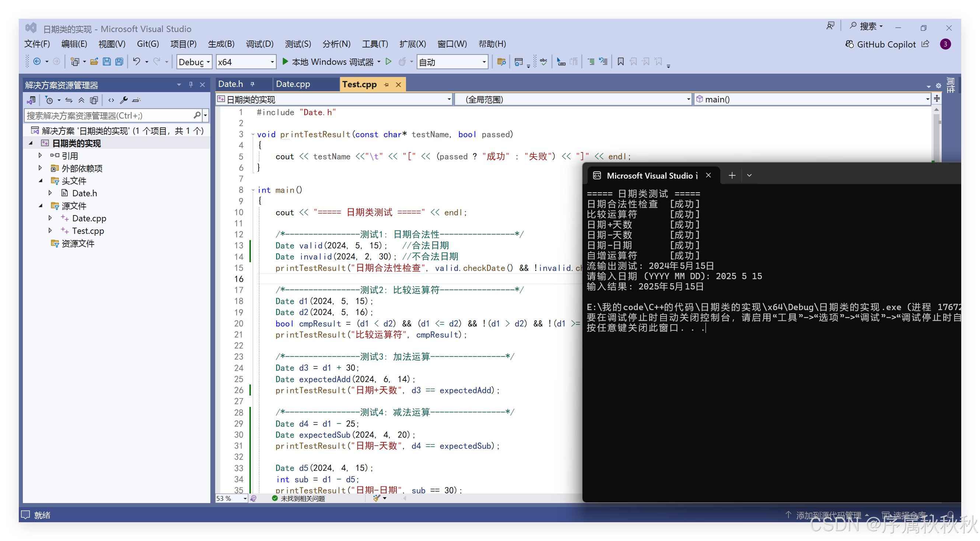Open the Debug configuration dropdown
The width and height of the screenshot is (980, 541).
pos(194,62)
